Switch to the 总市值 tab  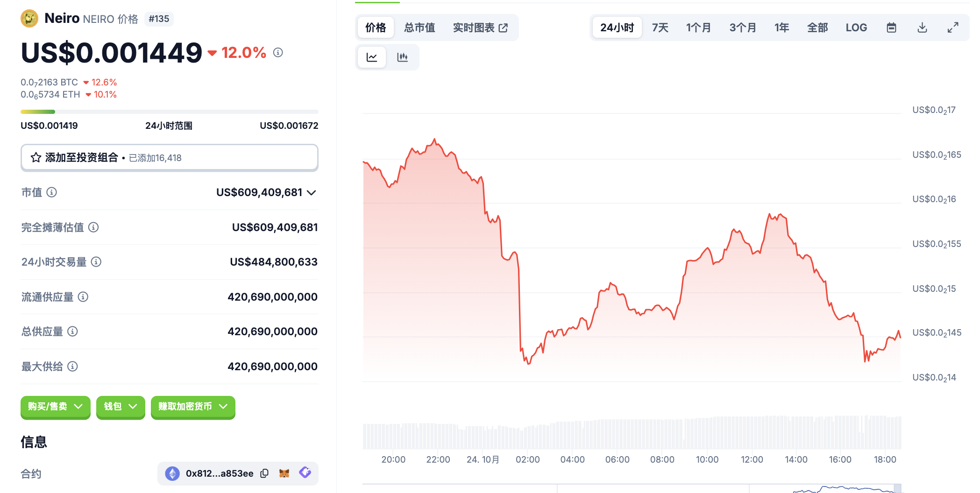coord(419,28)
